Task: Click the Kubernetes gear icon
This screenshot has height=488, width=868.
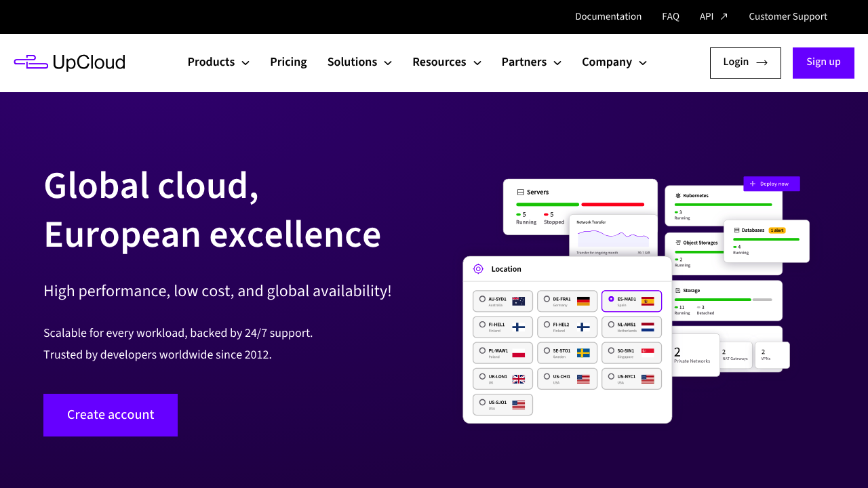Action: (678, 195)
